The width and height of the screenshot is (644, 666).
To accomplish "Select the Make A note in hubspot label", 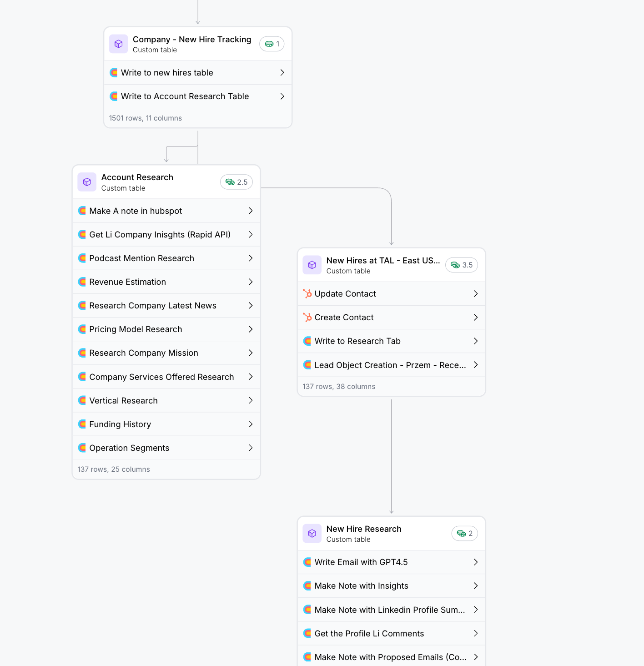I will point(136,211).
